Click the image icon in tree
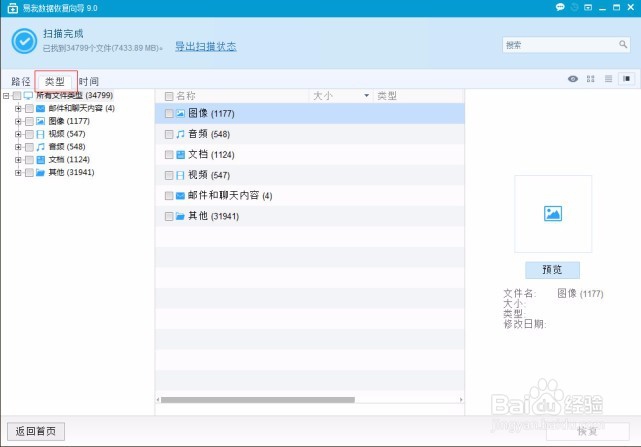 click(x=40, y=121)
